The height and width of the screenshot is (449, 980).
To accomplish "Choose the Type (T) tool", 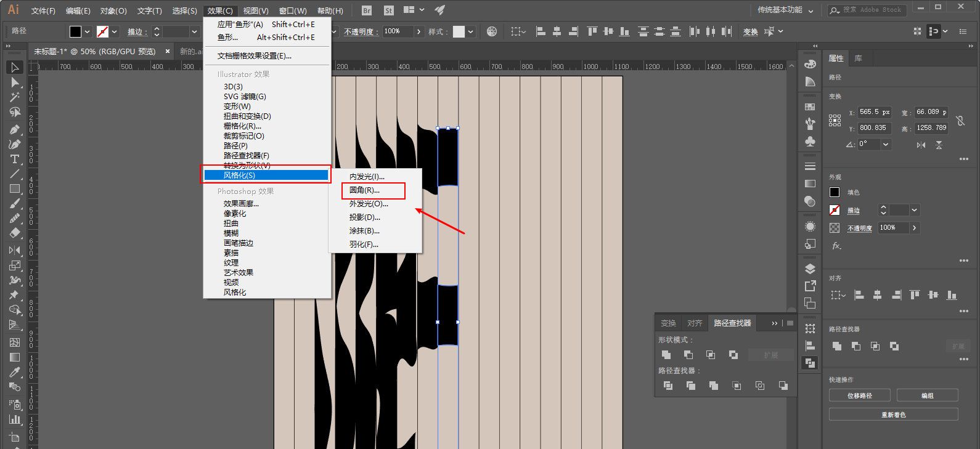I will click(15, 159).
